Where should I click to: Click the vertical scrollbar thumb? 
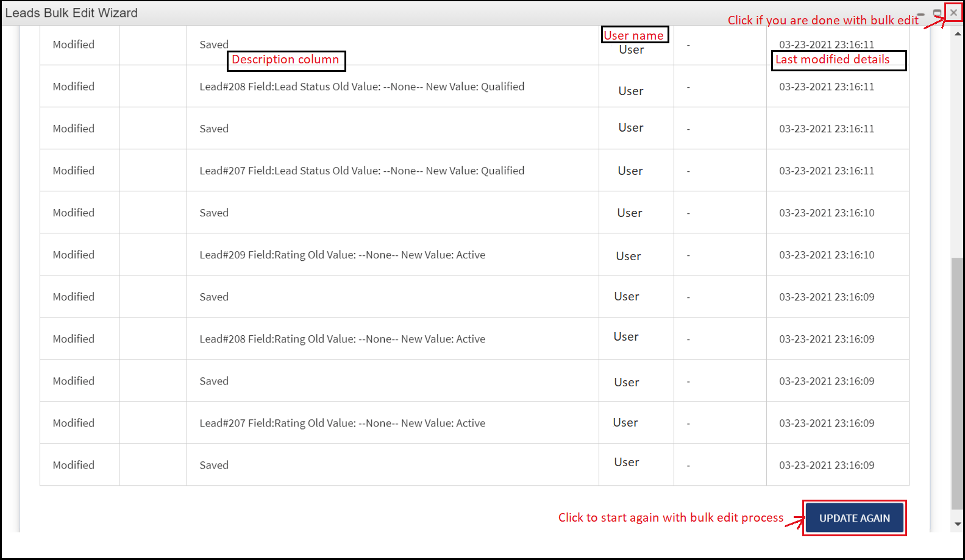pyautogui.click(x=958, y=384)
